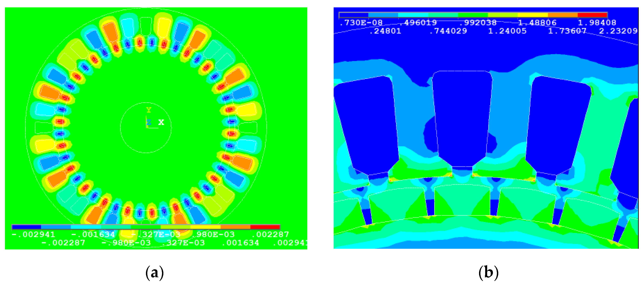Screen dimensions: 644x284
Task: Click the 2.23209 legend value
Action: coord(618,31)
